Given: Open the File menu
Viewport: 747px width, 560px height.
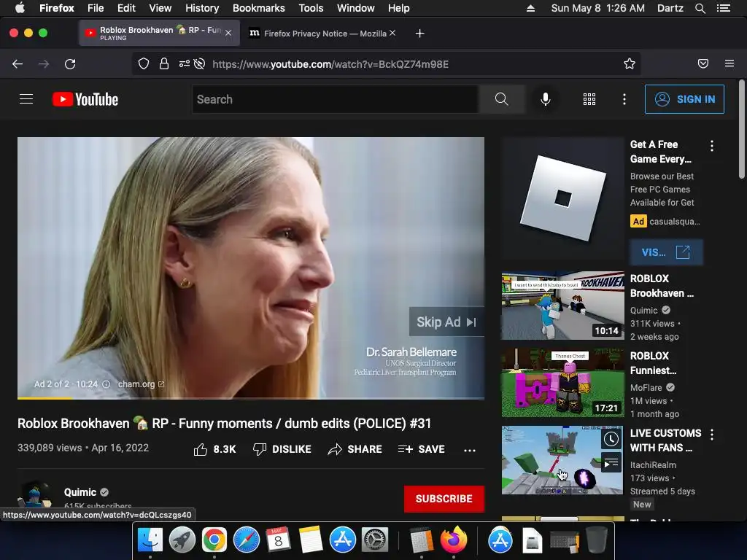Looking at the screenshot, I should [96, 8].
